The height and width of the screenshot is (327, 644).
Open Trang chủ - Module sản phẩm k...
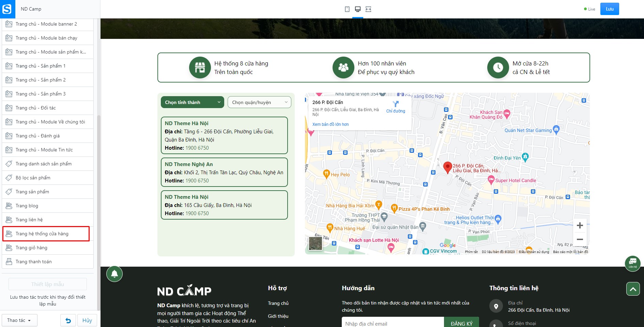48,52
